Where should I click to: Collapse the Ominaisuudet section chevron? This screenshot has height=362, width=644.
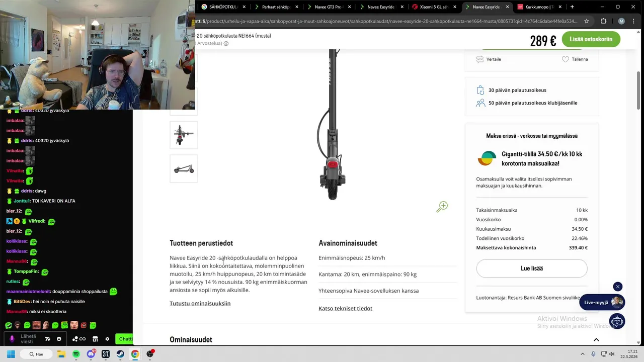coord(596,340)
